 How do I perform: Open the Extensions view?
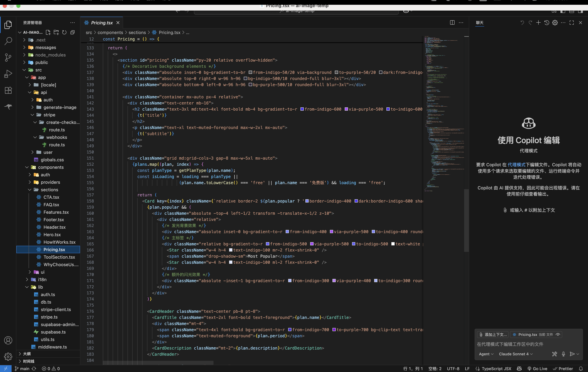[8, 90]
